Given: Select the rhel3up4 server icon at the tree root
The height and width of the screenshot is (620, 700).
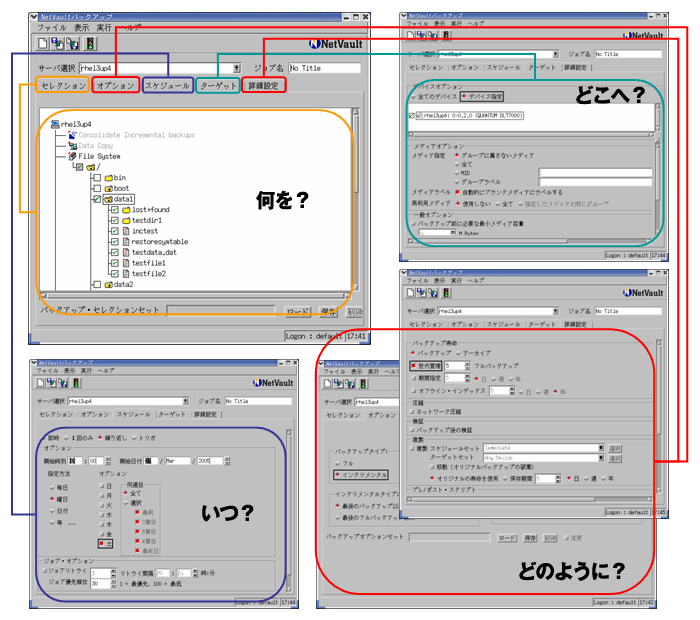Looking at the screenshot, I should (54, 123).
